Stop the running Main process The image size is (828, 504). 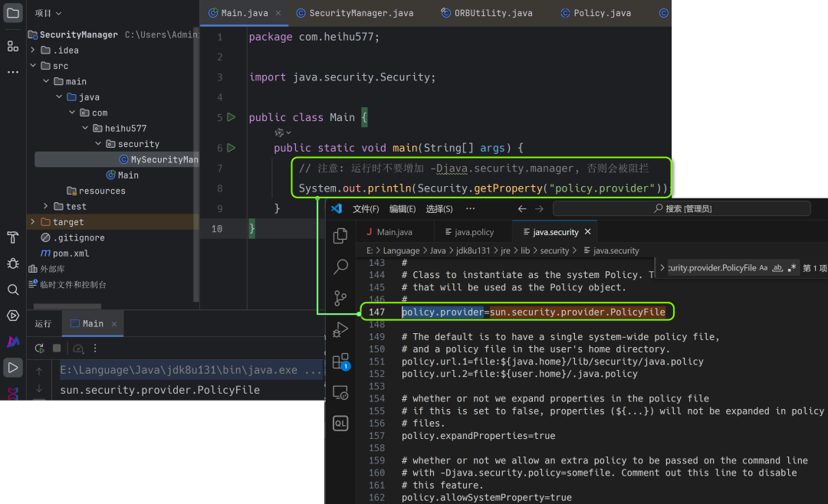57,348
